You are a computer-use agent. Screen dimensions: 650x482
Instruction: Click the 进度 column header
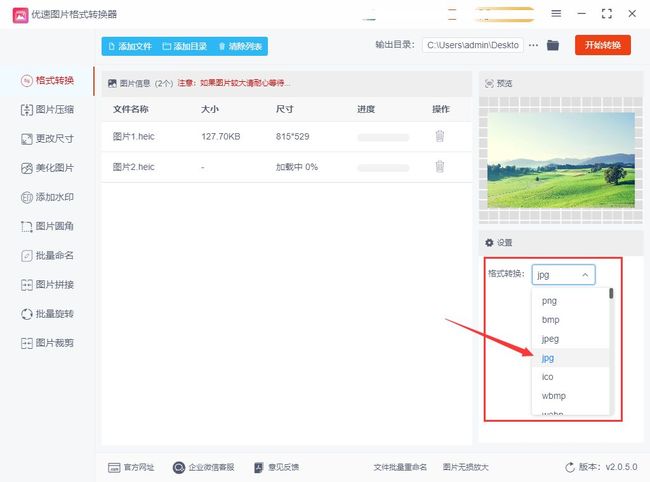366,109
